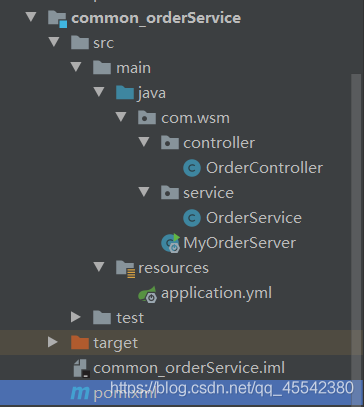Viewport: 364px width, 407px height.
Task: Collapse the main folder arrow
Action: (x=76, y=67)
